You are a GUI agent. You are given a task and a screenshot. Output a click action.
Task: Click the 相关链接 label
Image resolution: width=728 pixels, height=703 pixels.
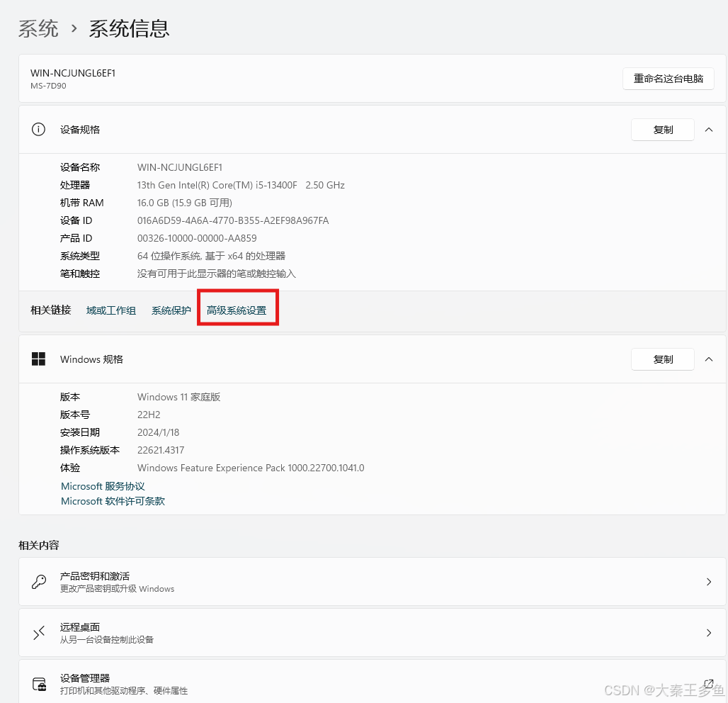(x=50, y=310)
